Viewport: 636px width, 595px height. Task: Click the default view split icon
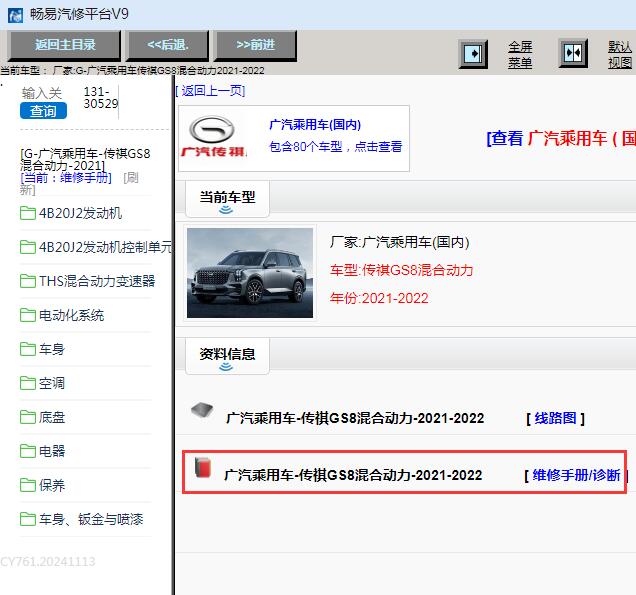click(573, 53)
